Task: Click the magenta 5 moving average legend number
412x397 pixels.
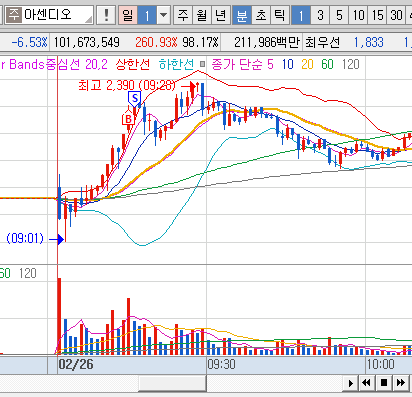Action: coord(270,64)
